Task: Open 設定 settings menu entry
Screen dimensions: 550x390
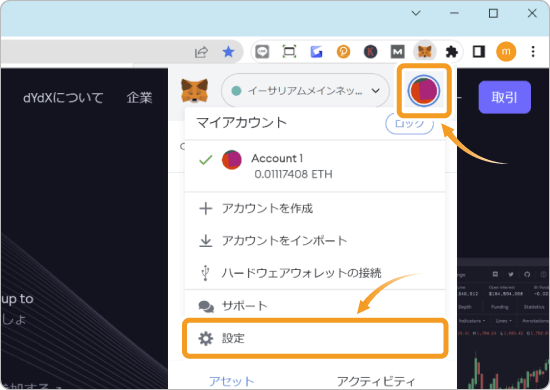Action: (315, 338)
